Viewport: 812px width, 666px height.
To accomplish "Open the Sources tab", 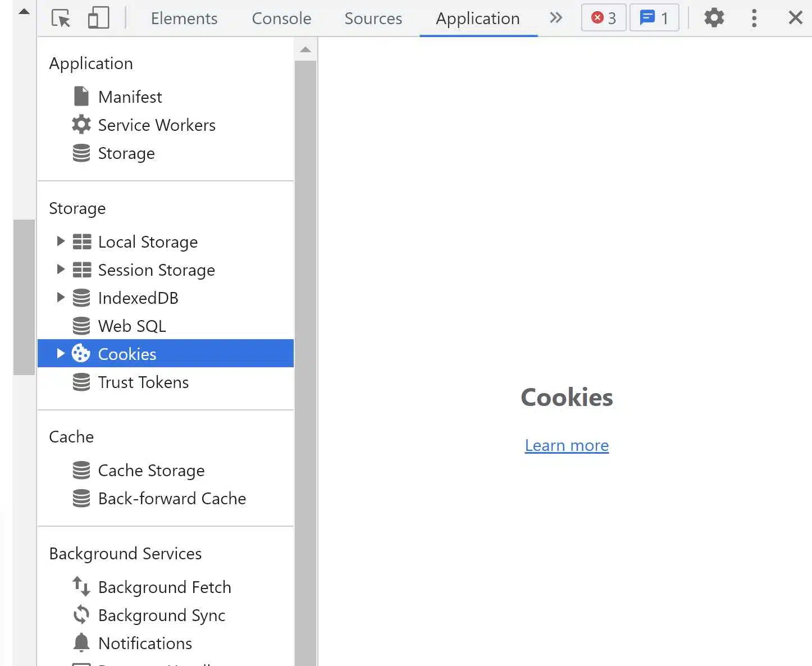I will coord(373,19).
